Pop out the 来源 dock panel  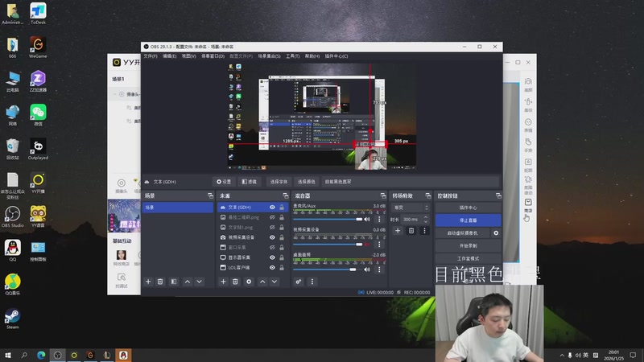[x=286, y=195]
